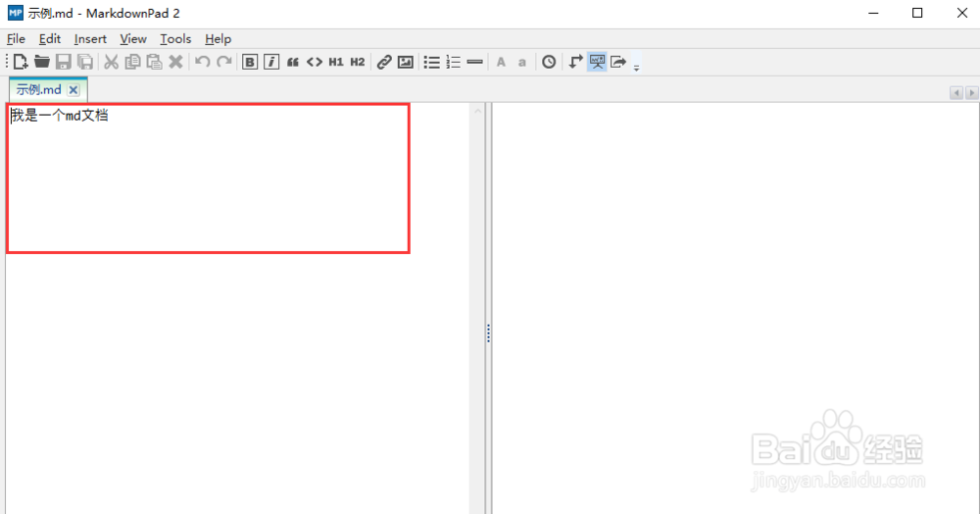Click the editor scrollbar up arrow

coord(478,111)
